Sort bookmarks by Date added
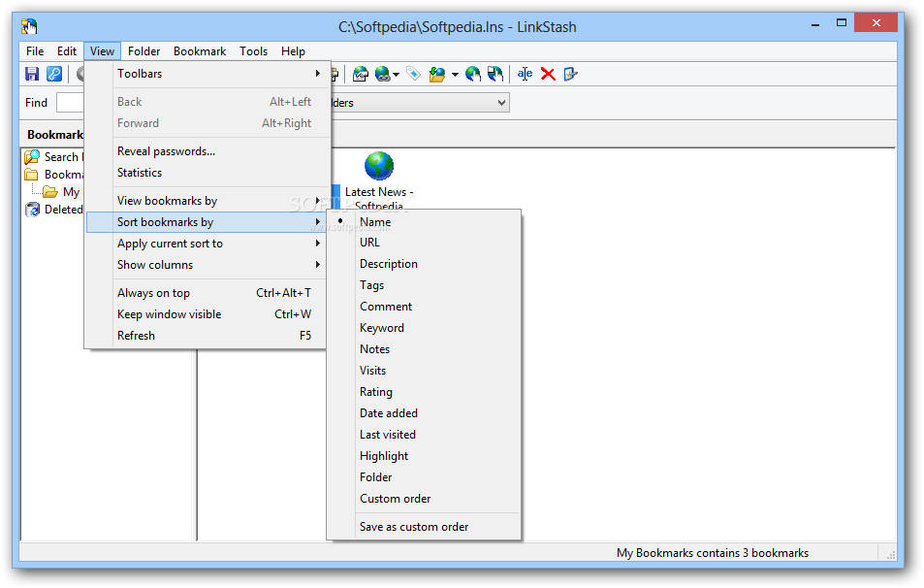The width and height of the screenshot is (924, 588). pyautogui.click(x=424, y=413)
